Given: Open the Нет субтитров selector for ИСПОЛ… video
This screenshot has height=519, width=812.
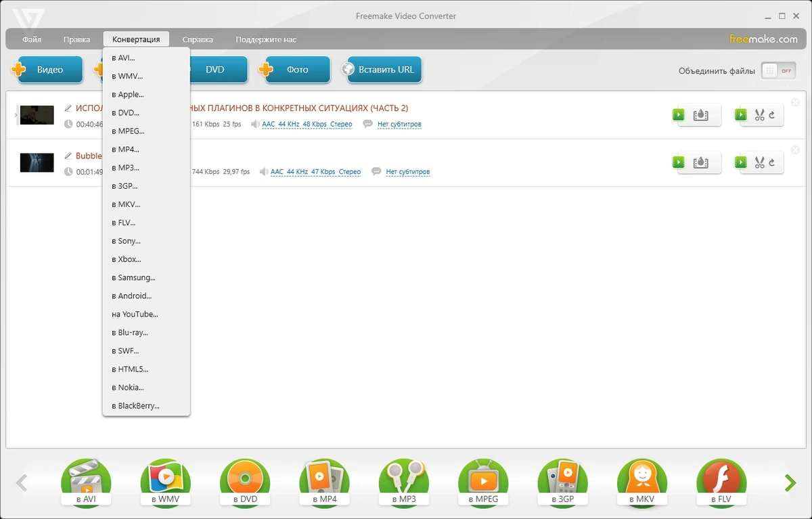Looking at the screenshot, I should (399, 125).
